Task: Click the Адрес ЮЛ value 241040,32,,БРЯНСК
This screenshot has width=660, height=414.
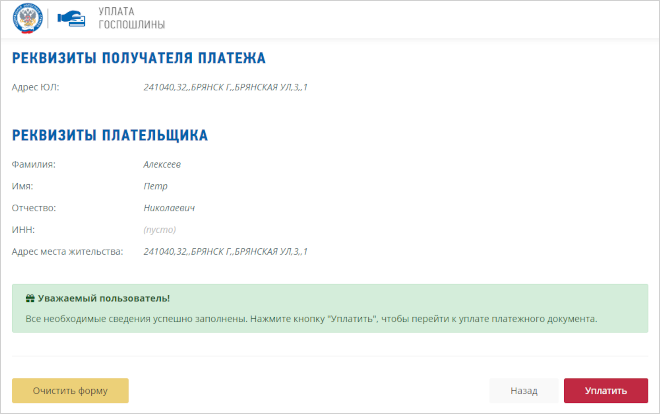Action: tap(226, 87)
